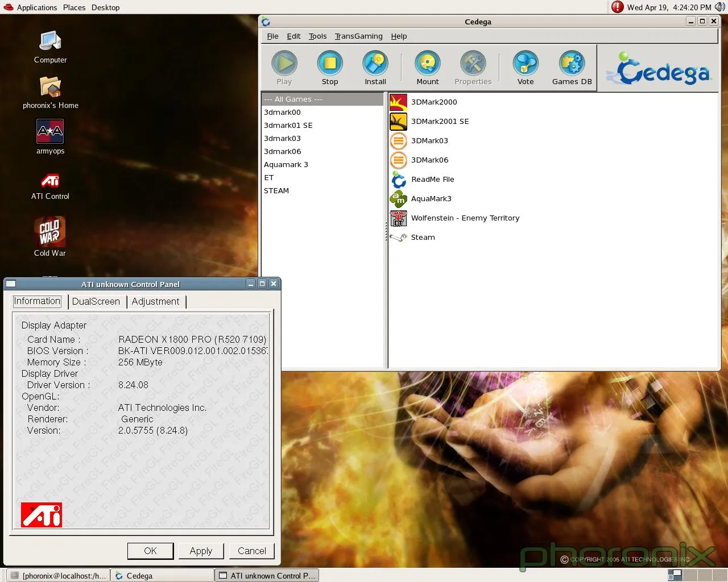Select the 'Aquamark 3' folder entry
The height and width of the screenshot is (582, 728).
322,164
